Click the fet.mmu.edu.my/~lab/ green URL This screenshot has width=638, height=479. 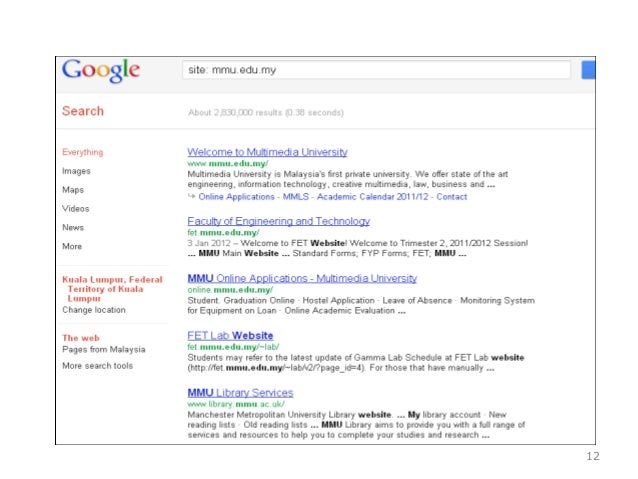233,347
